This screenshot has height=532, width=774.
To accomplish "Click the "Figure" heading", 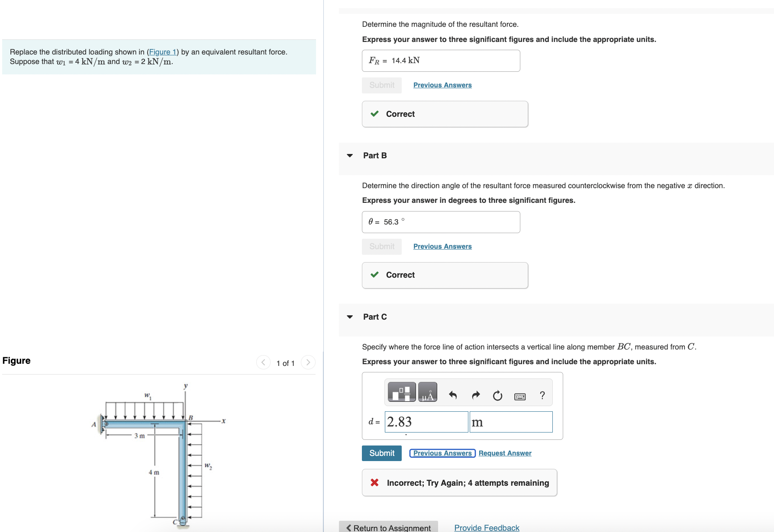I will (x=16, y=361).
